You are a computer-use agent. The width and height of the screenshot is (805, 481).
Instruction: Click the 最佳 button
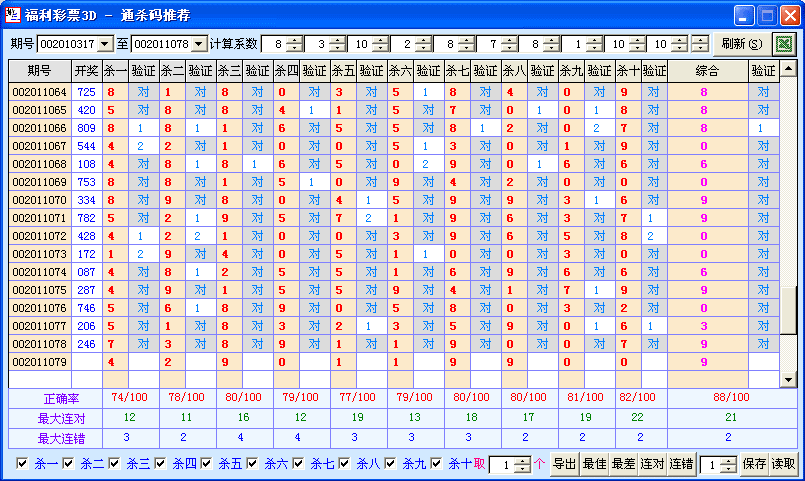pos(594,464)
